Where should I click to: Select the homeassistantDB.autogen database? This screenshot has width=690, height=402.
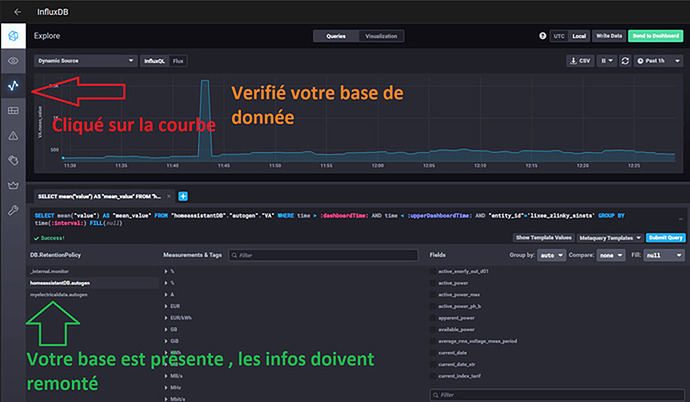coord(93,283)
